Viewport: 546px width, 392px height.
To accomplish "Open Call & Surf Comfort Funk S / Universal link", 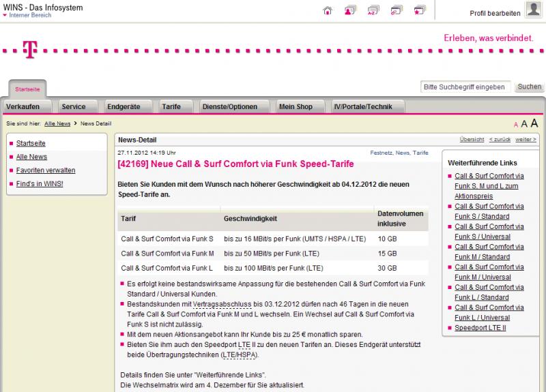I will click(x=489, y=232).
